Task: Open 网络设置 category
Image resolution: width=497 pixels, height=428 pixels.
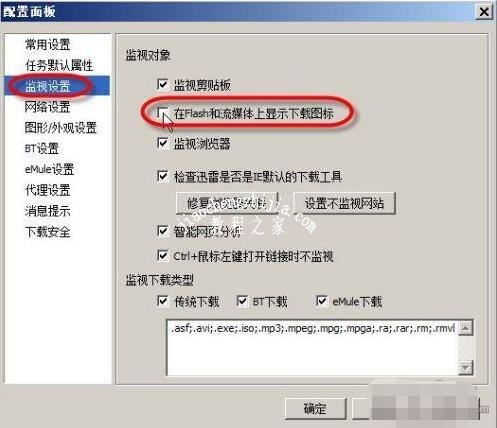Action: click(48, 107)
